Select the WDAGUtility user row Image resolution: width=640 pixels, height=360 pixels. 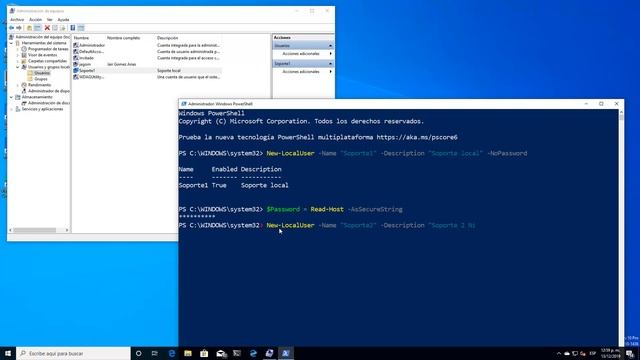147,77
